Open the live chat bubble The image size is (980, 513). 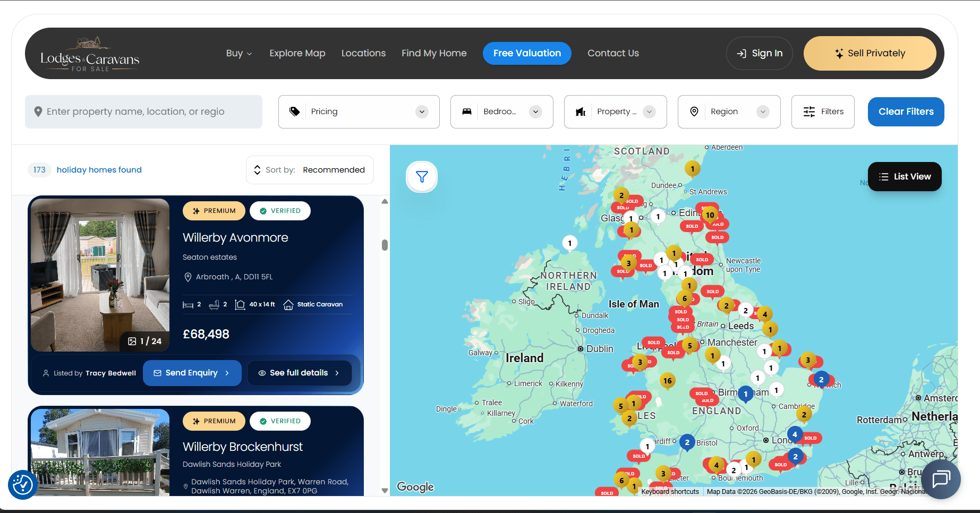click(941, 479)
